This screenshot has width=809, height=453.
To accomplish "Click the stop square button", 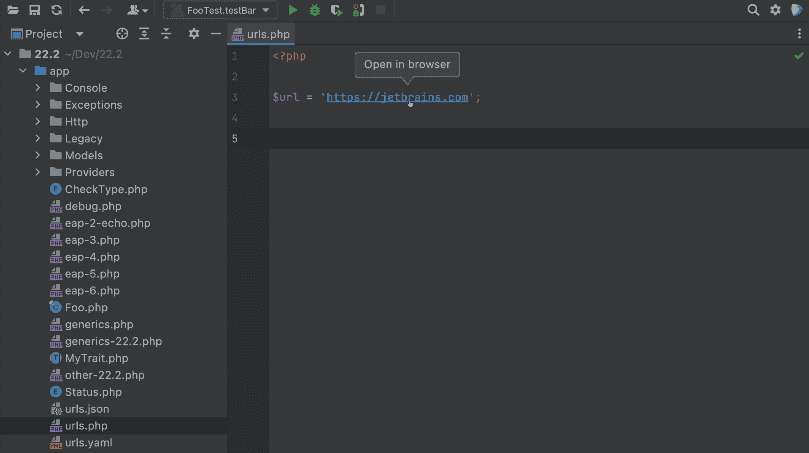I will [x=381, y=10].
